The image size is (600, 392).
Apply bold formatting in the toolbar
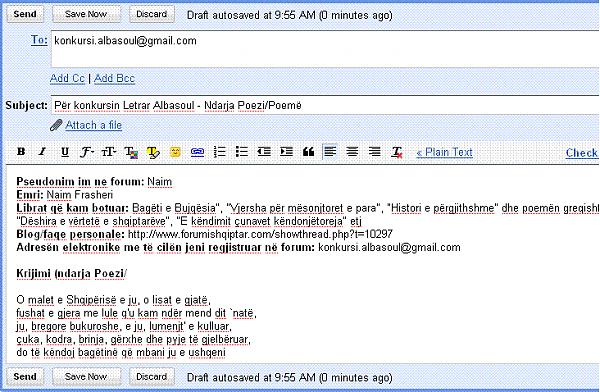pos(21,152)
